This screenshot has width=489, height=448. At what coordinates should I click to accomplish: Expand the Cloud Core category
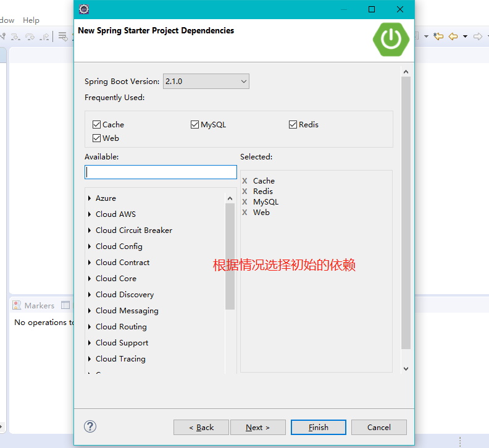(x=90, y=279)
